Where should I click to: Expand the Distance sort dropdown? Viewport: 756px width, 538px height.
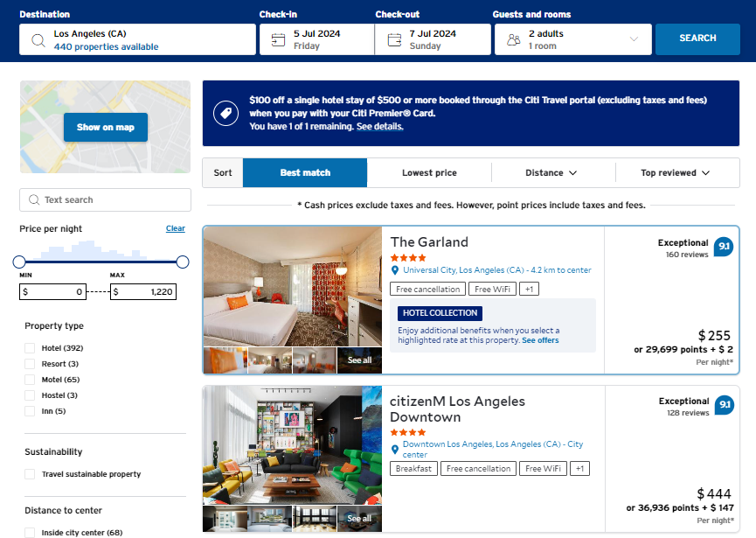tap(553, 172)
